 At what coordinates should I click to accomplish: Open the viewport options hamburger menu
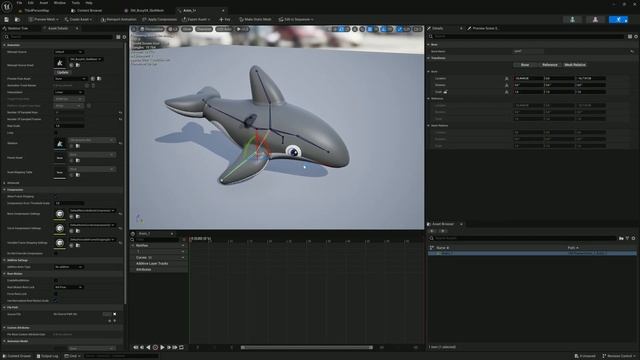click(134, 29)
